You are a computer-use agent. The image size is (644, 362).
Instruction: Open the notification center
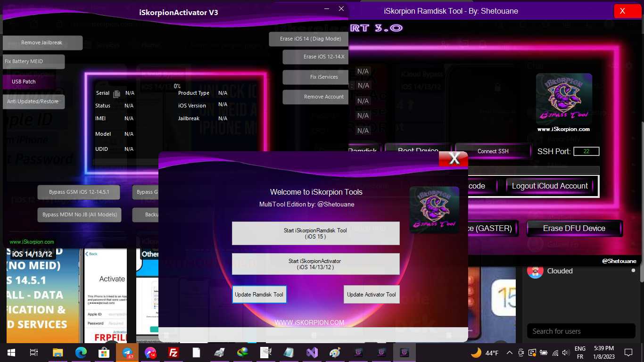tap(628, 353)
